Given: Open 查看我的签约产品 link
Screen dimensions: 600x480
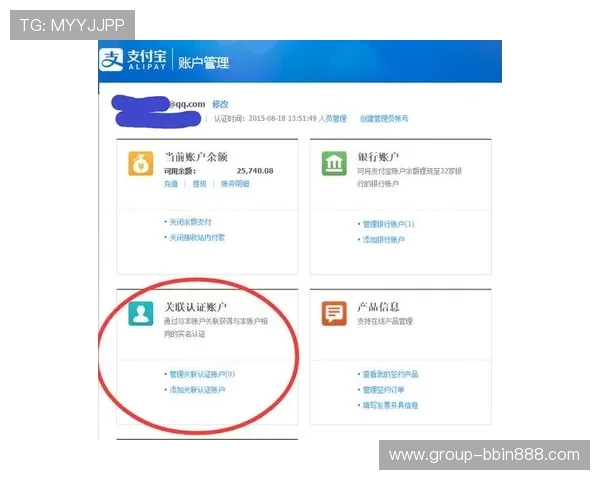Looking at the screenshot, I should tap(390, 374).
